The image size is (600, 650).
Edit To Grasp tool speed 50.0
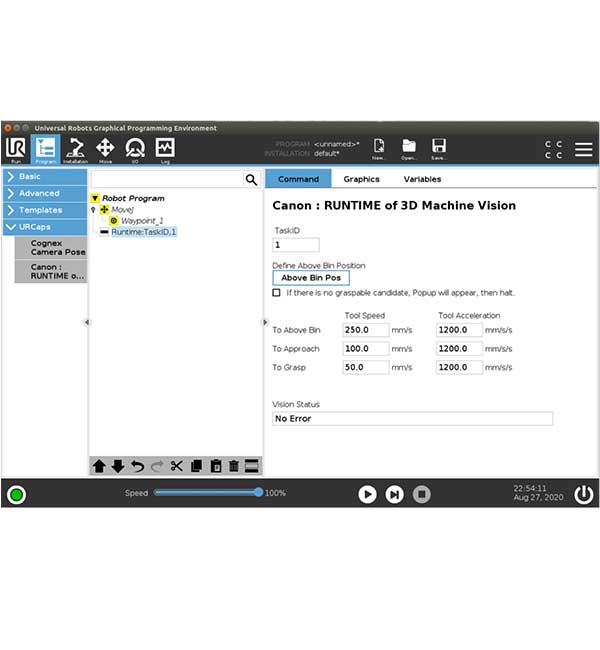(x=366, y=367)
